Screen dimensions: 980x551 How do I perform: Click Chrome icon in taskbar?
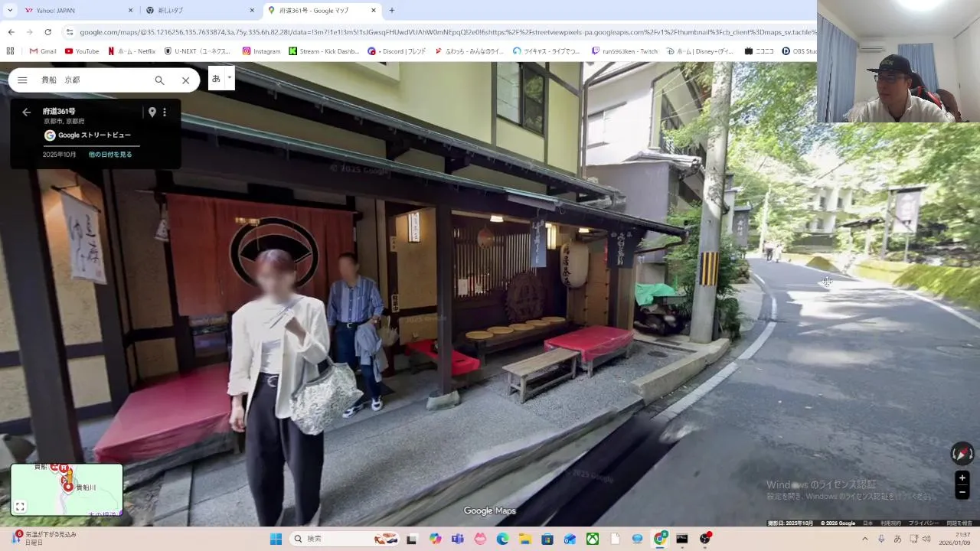coord(660,539)
